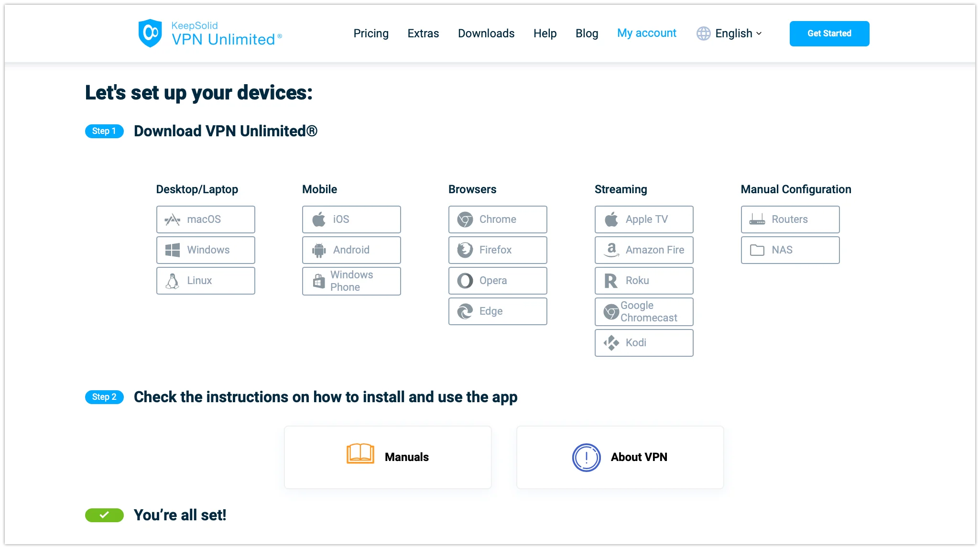This screenshot has height=549, width=980.
Task: Open the About VPN card
Action: tap(620, 457)
